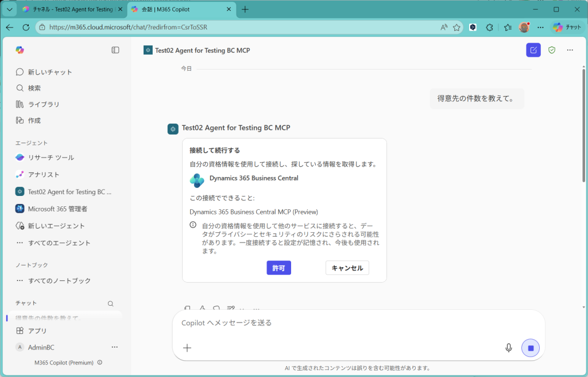The width and height of the screenshot is (588, 377).
Task: Click the plus attach icon in message box
Action: (x=187, y=348)
